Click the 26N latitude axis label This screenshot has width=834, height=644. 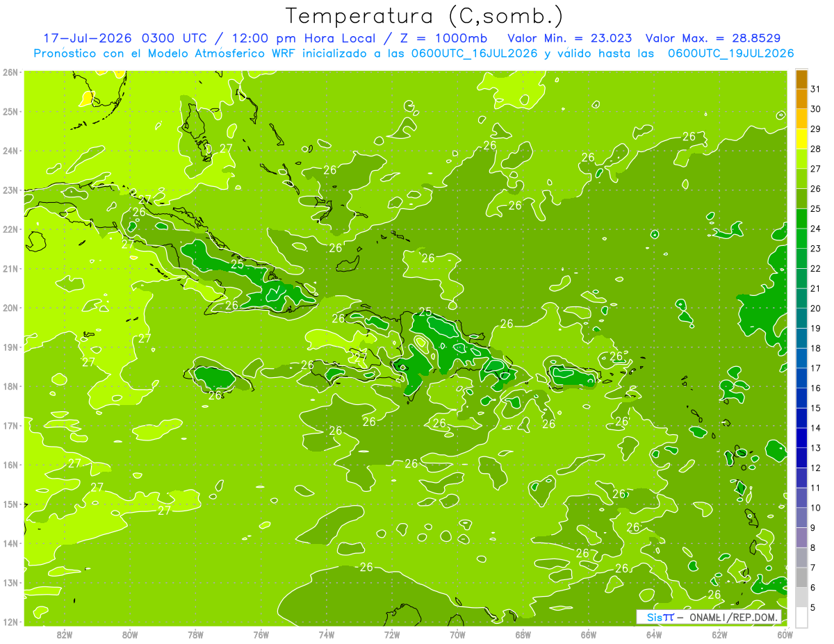click(10, 72)
